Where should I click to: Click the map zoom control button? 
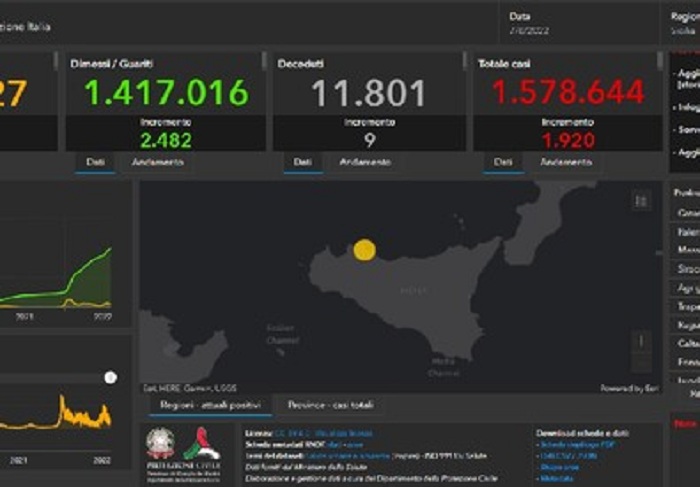pyautogui.click(x=641, y=352)
